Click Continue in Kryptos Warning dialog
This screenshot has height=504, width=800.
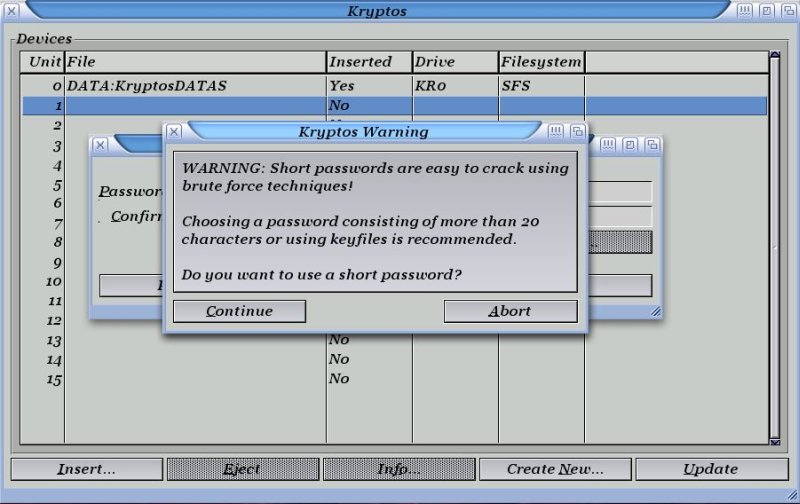(x=239, y=311)
